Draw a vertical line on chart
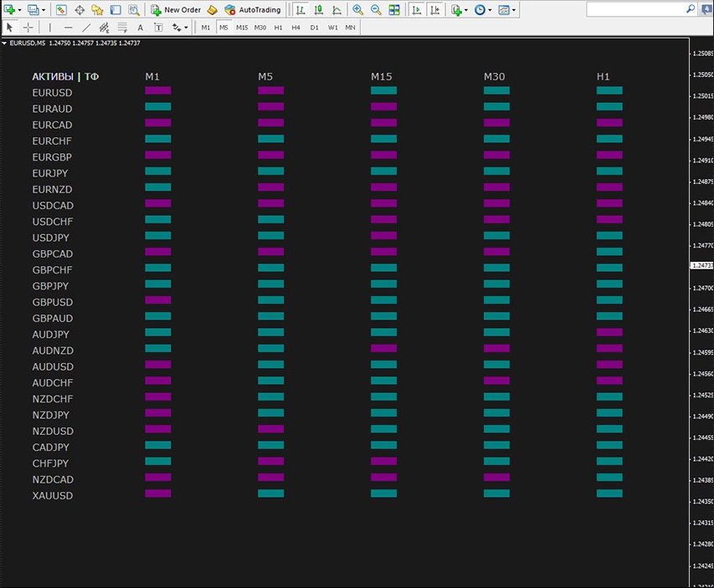Image resolution: width=714 pixels, height=588 pixels. 50,28
